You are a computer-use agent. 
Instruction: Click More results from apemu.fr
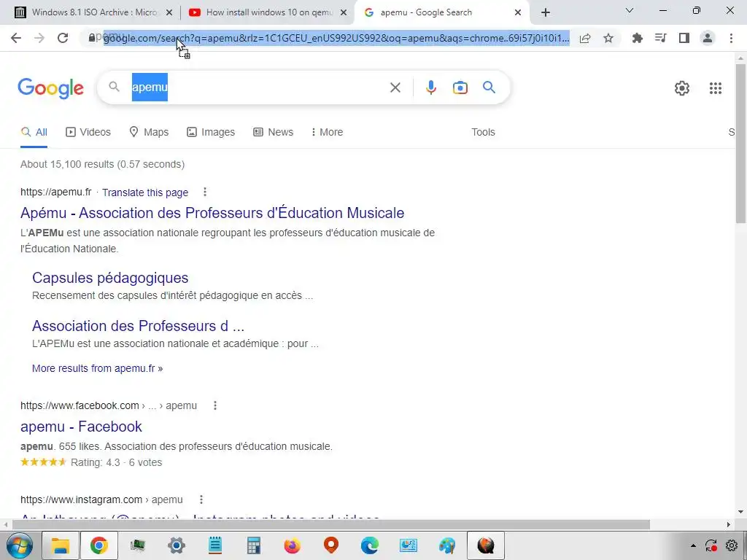[x=97, y=368]
